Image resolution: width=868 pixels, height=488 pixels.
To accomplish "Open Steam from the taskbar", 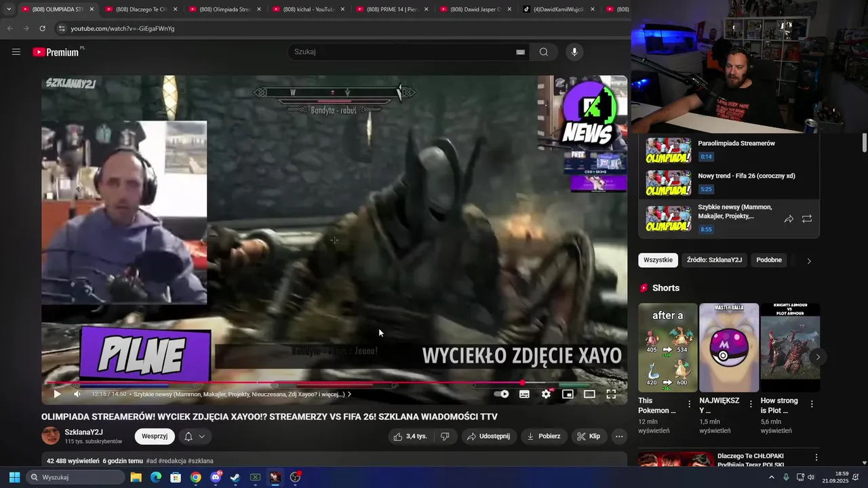I will (235, 477).
